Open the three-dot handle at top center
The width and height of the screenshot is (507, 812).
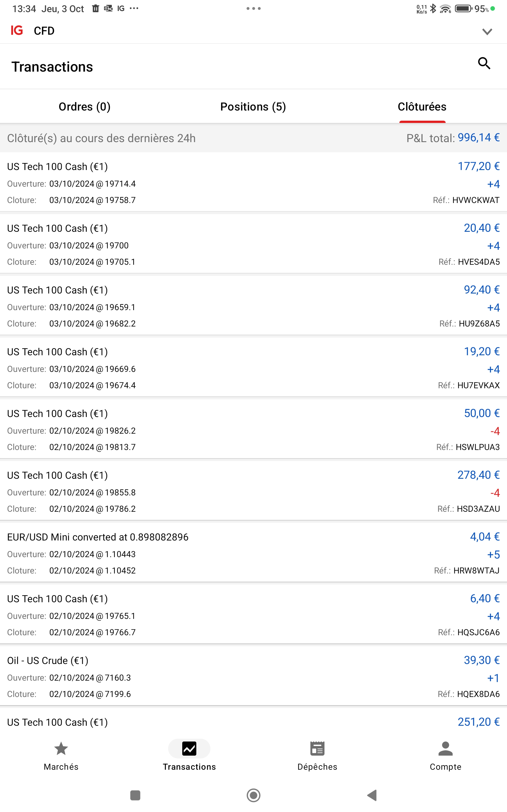coord(253,8)
